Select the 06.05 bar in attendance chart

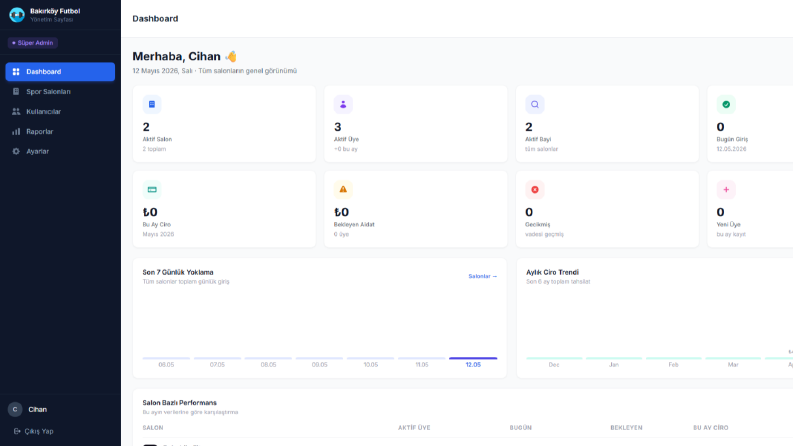(x=166, y=358)
